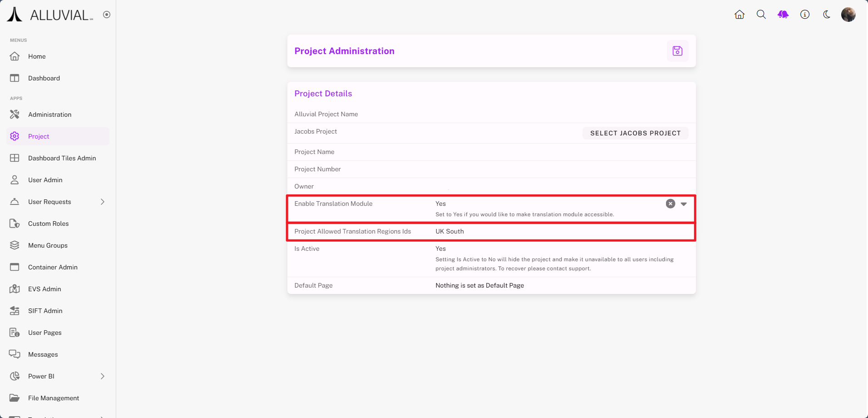The image size is (868, 418).
Task: Toggle dark mode with moon icon
Action: (827, 15)
